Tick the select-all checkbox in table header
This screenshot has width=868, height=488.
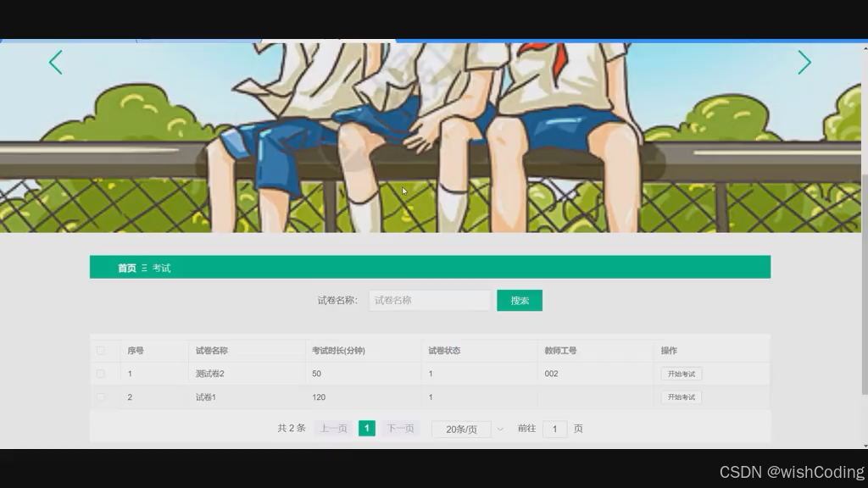100,350
